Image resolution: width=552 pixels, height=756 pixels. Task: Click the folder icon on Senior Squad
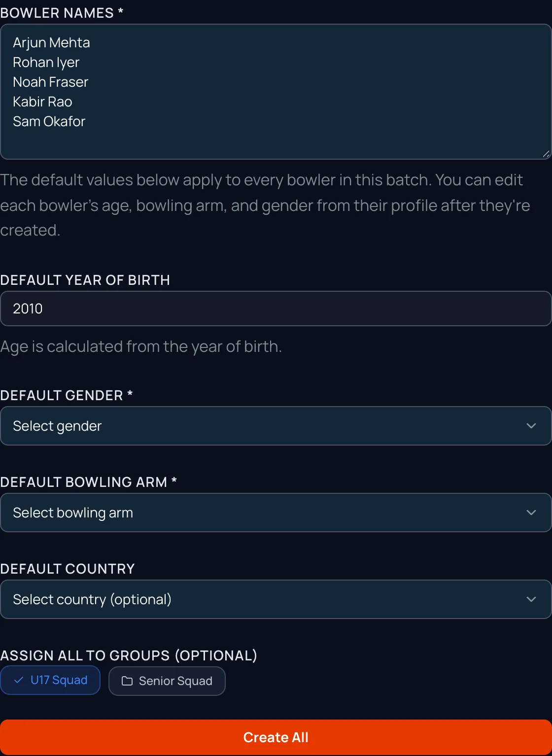tap(127, 681)
